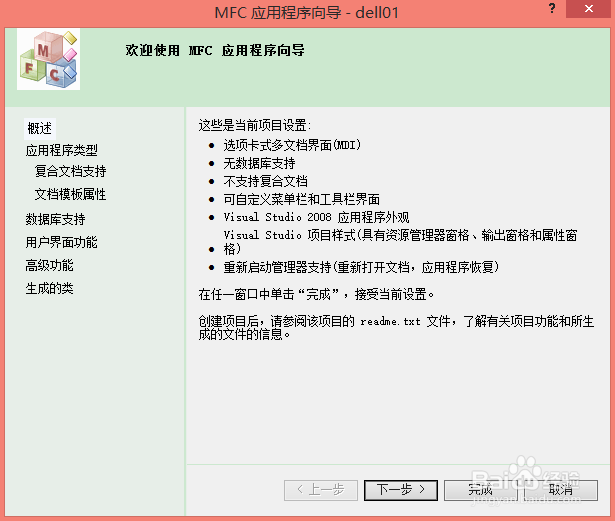Viewport: 615px width, 521px height.
Task: Open the 生成的类 page
Action: 49,288
